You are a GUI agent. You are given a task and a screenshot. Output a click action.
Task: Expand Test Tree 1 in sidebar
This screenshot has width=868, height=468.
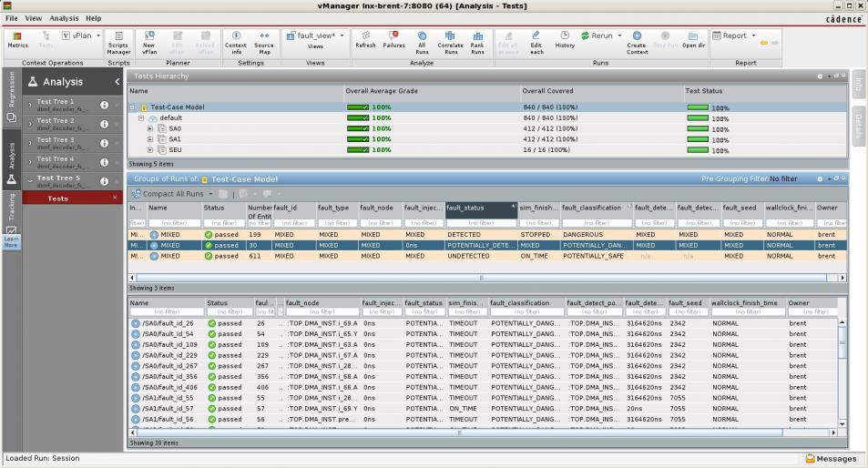[x=30, y=105]
